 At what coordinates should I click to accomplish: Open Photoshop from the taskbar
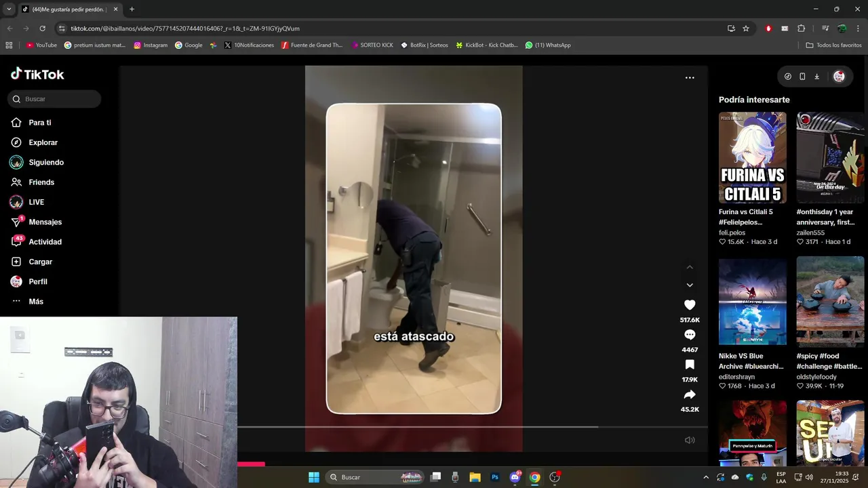[495, 477]
